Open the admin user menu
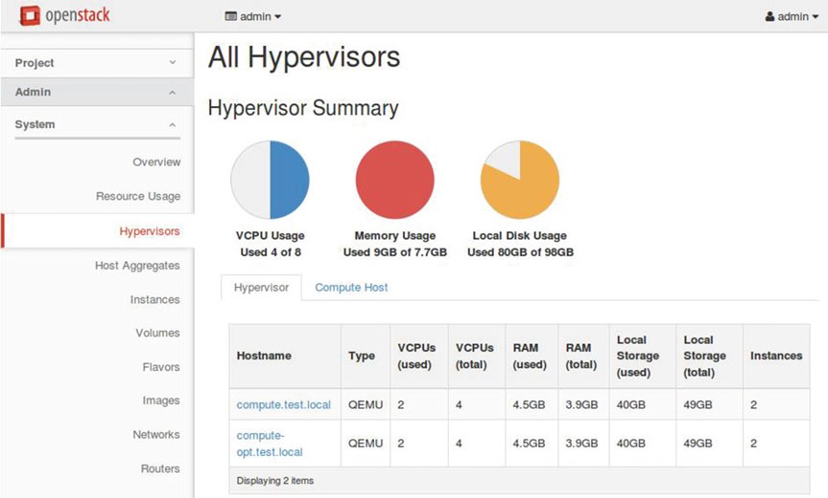Screen dimensions: 828x498 click(x=792, y=16)
